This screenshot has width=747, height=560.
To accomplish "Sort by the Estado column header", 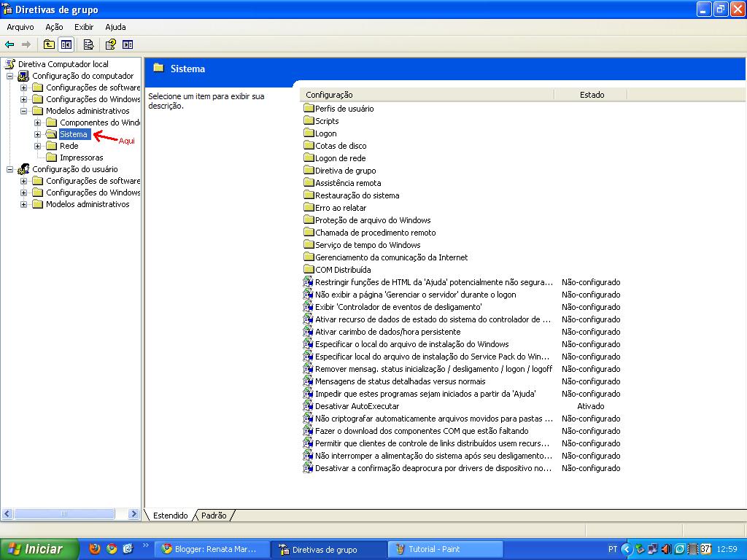I will [591, 95].
